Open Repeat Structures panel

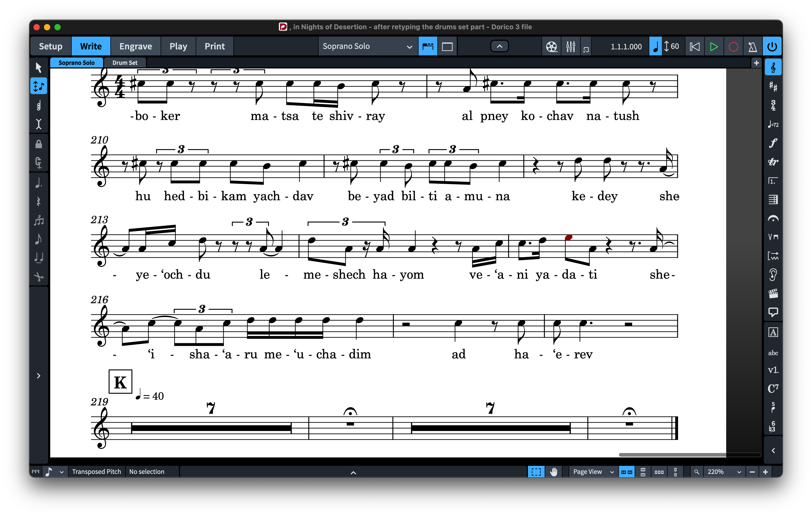(x=773, y=181)
